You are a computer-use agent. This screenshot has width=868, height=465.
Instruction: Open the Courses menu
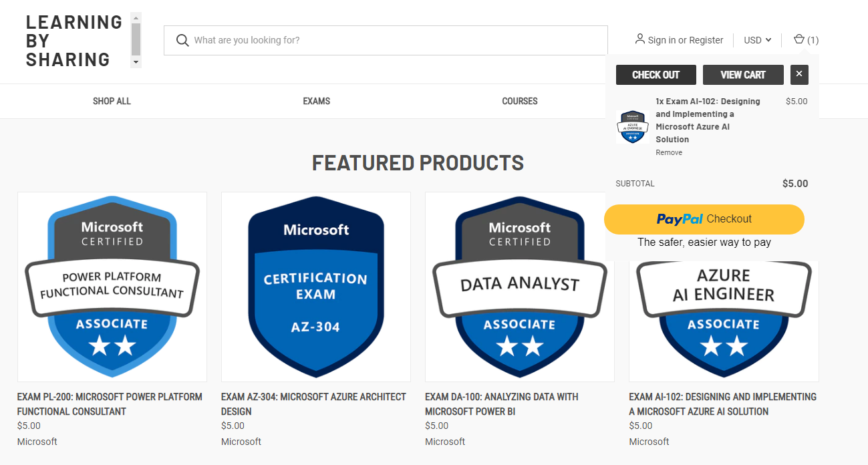pyautogui.click(x=520, y=102)
